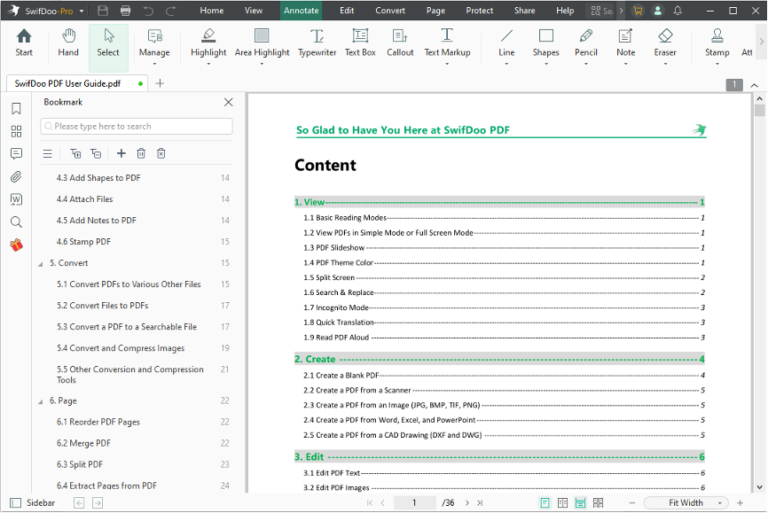Expand the Highlight color dropdown arrow

point(208,64)
